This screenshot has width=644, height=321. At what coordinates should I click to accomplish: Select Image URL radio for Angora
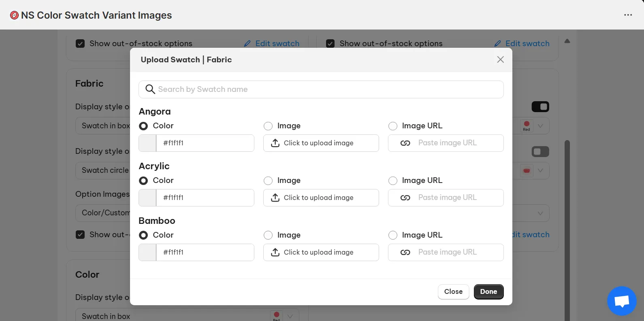point(393,126)
